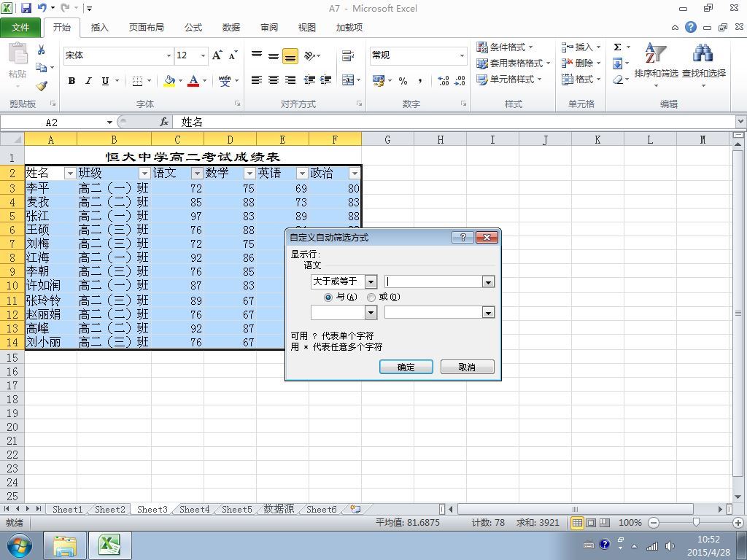
Task: Open the 大于或等于 condition dropdown
Action: click(x=371, y=282)
